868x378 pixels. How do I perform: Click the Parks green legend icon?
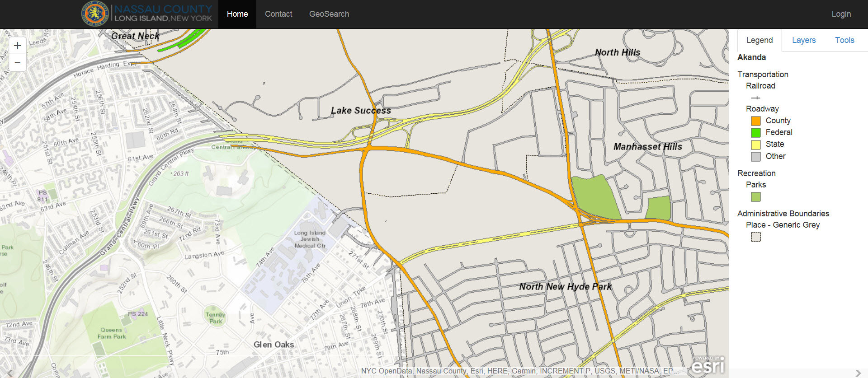(755, 197)
